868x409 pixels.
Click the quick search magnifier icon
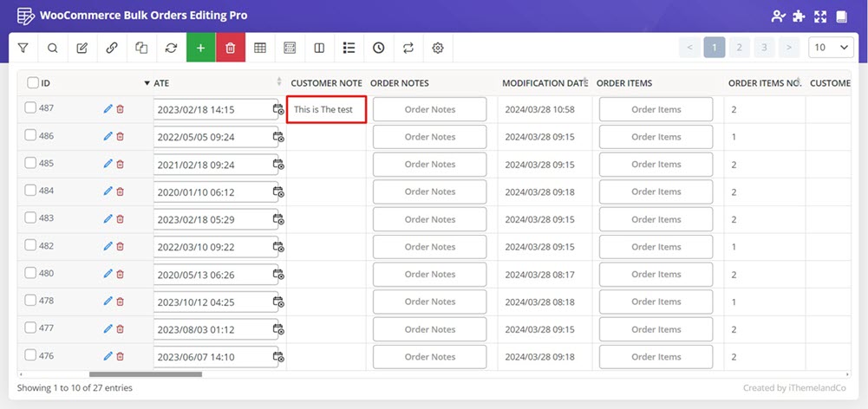[53, 48]
